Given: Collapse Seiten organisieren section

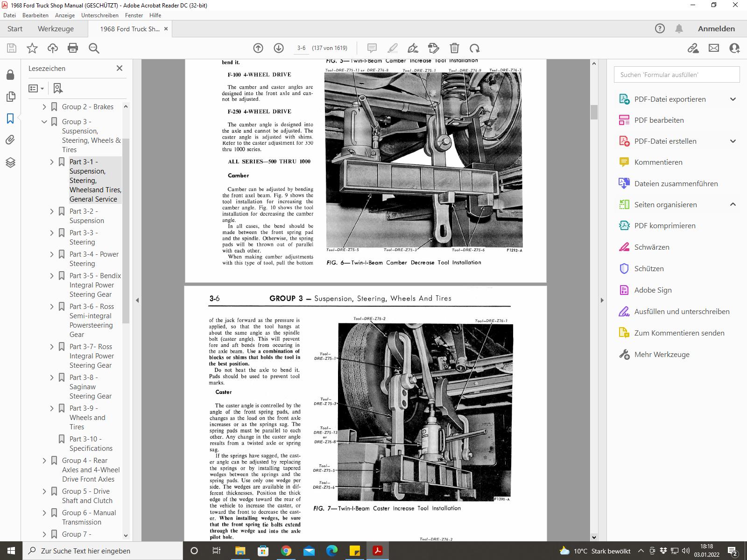Looking at the screenshot, I should click(733, 204).
